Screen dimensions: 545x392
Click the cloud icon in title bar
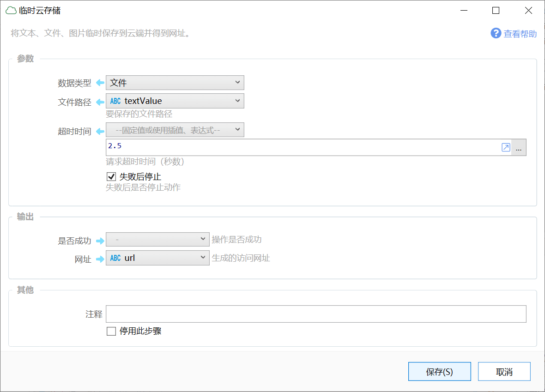[11, 11]
